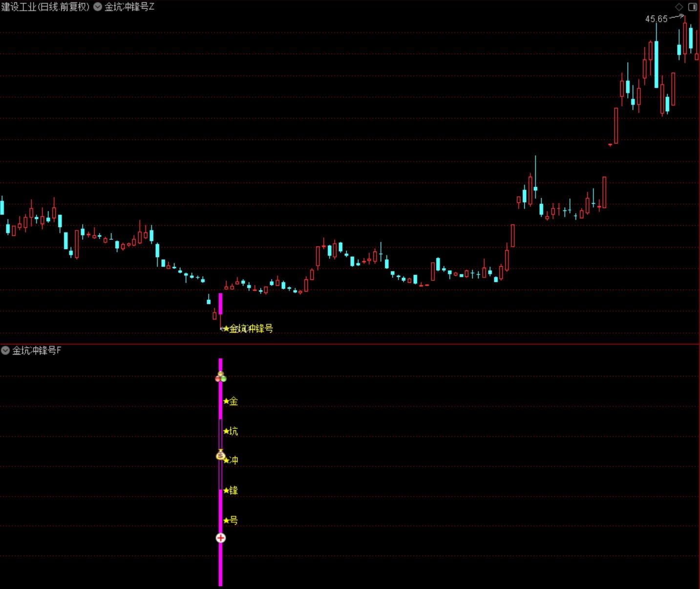
Task: Click the ★坑 label in sub-chart
Action: tap(230, 431)
